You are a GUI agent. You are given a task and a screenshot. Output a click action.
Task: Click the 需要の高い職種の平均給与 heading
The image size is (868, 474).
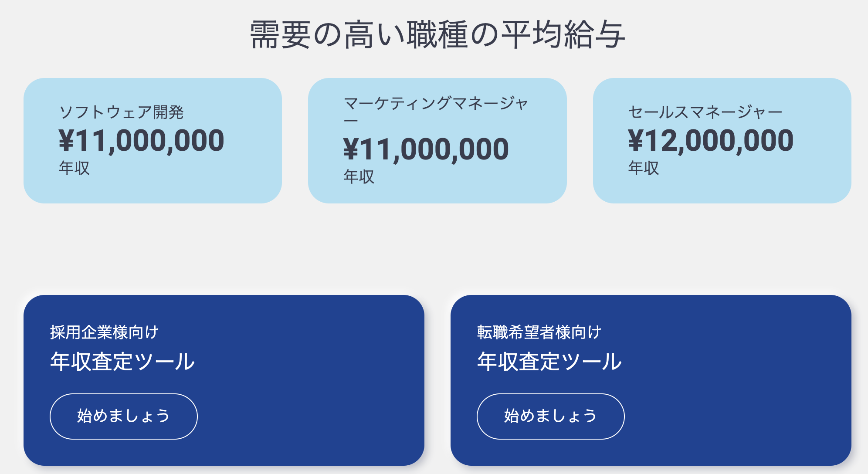[x=437, y=34]
